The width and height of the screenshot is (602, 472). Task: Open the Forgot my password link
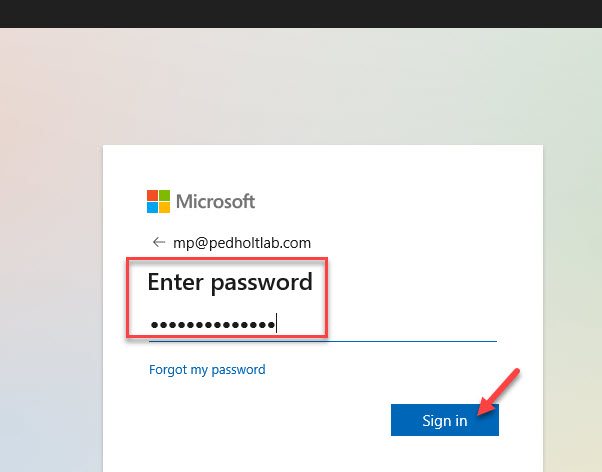(207, 369)
